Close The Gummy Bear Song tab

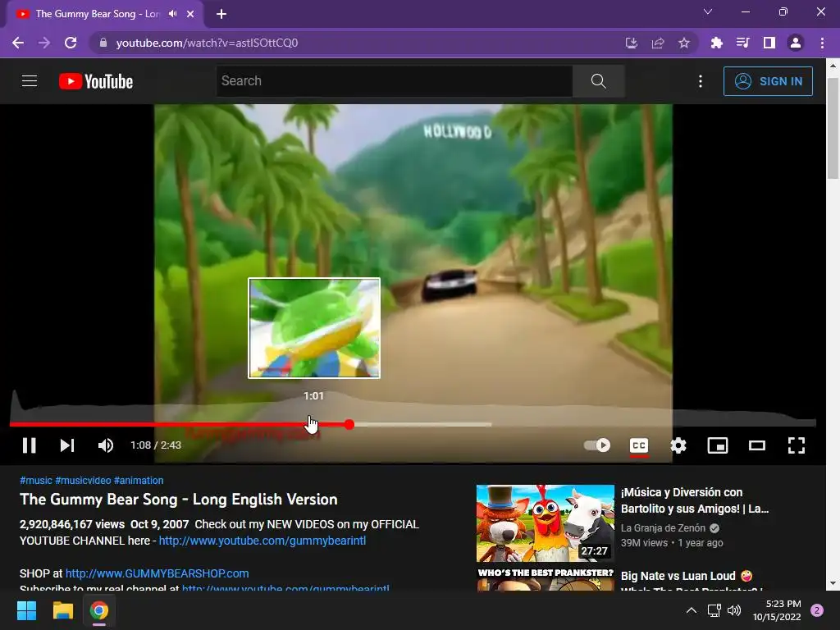[x=190, y=14]
